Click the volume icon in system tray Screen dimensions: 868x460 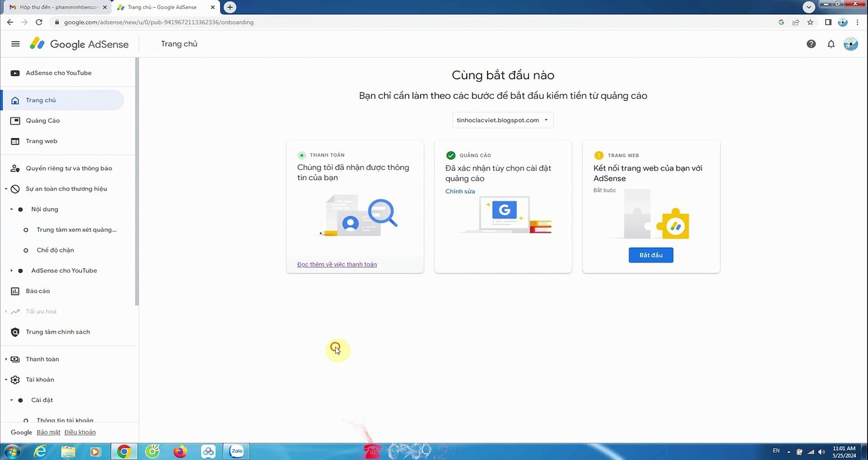821,452
